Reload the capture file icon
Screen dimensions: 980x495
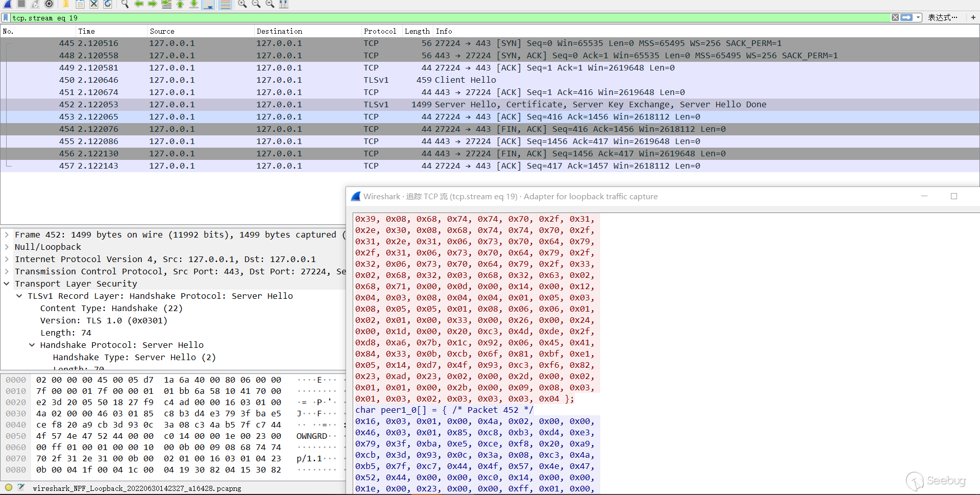point(108,4)
